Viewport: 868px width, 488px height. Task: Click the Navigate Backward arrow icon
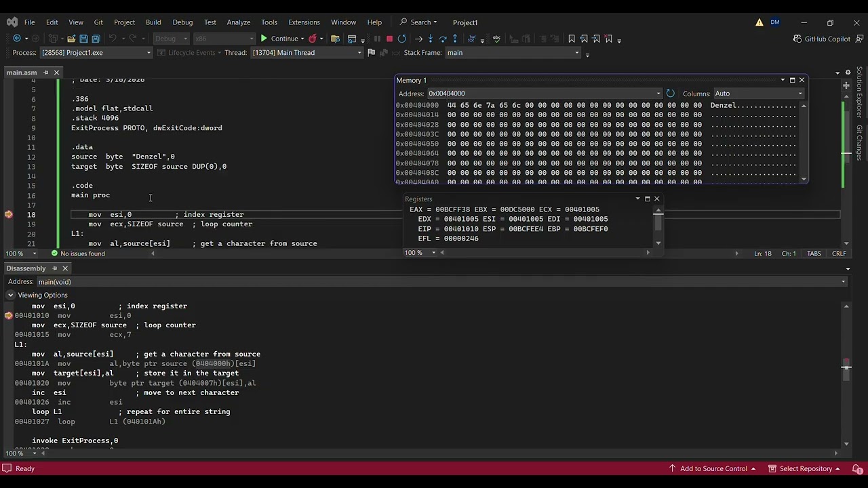(17, 39)
